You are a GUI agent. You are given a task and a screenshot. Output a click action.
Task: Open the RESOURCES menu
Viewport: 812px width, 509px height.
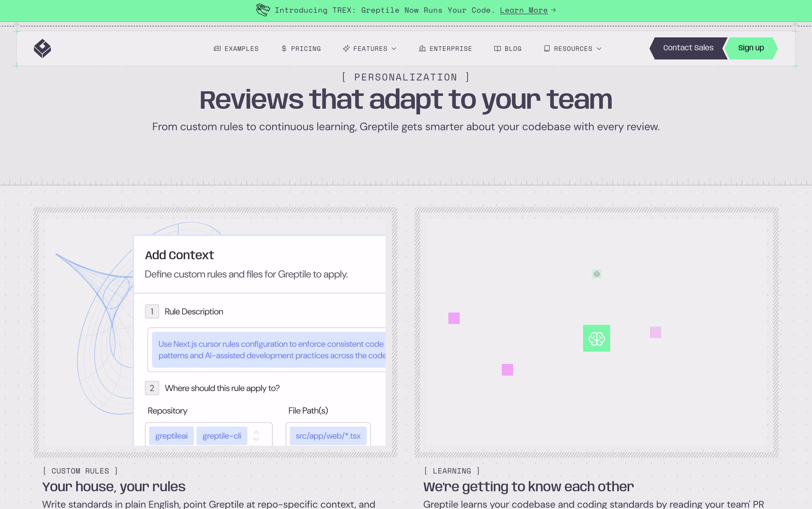click(573, 49)
